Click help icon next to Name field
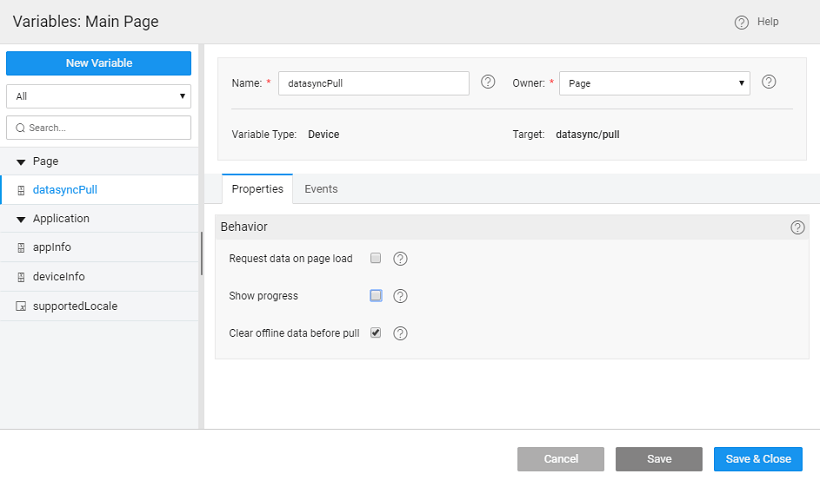This screenshot has width=820, height=487. (488, 82)
